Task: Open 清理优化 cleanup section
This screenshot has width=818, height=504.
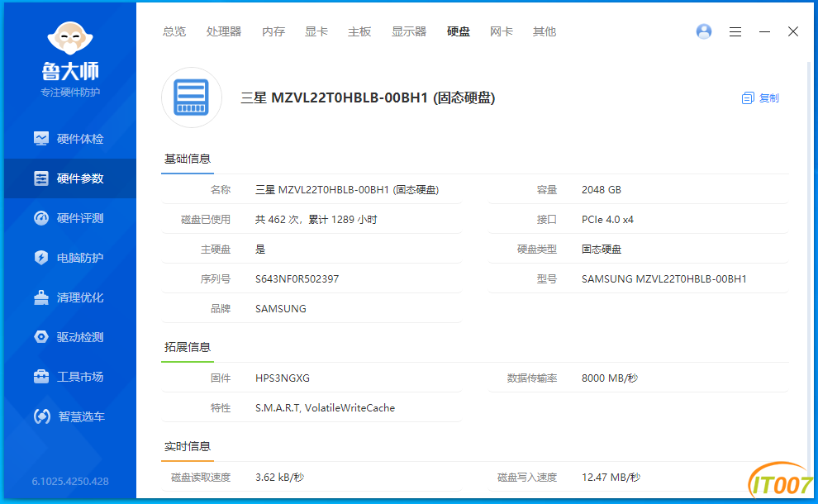Action: coord(70,297)
